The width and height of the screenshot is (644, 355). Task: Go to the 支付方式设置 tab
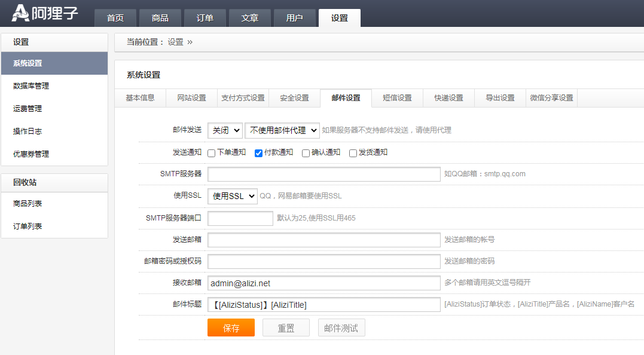243,98
